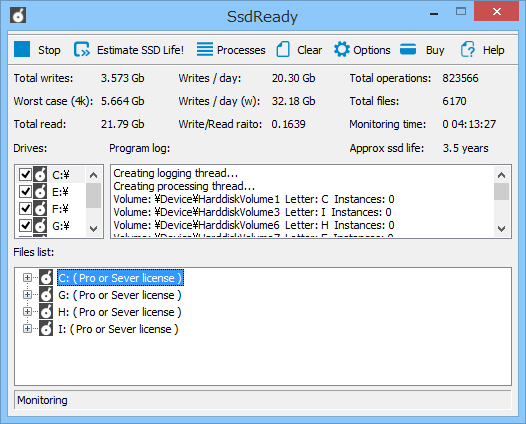526x424 pixels.
Task: Click the Program log scroll up arrow
Action: point(502,175)
